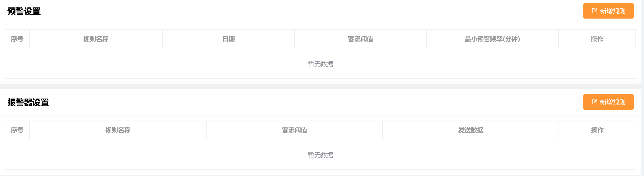Select the 日期 column header
Screen dimensions: 644x176
(x=229, y=39)
